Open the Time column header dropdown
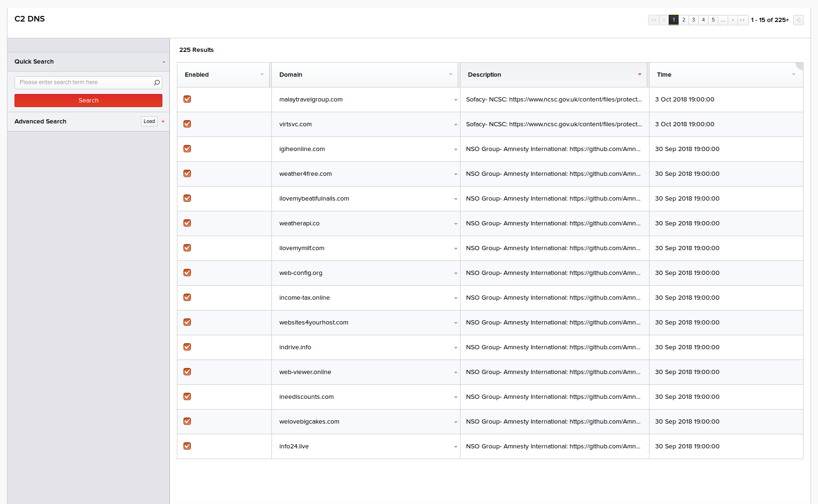 (794, 75)
